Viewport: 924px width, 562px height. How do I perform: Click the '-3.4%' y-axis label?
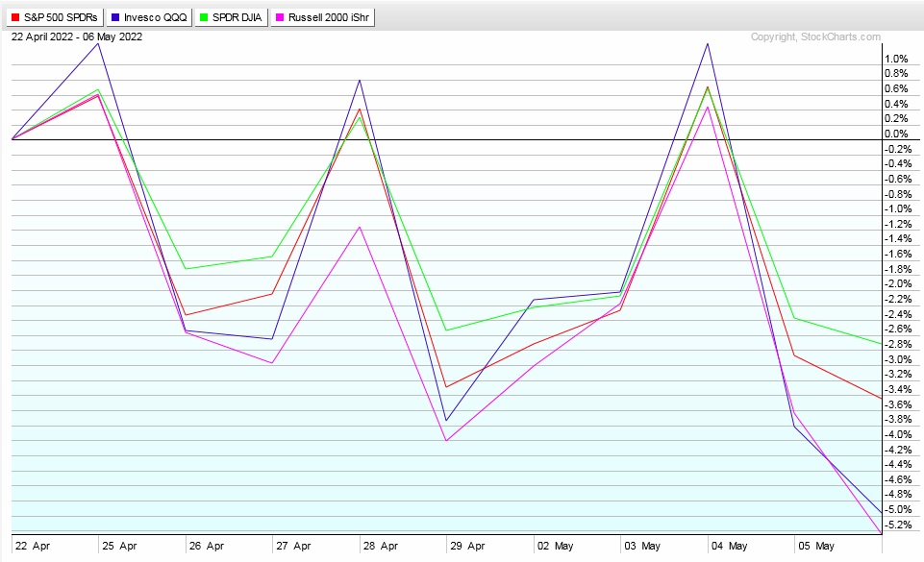click(898, 390)
